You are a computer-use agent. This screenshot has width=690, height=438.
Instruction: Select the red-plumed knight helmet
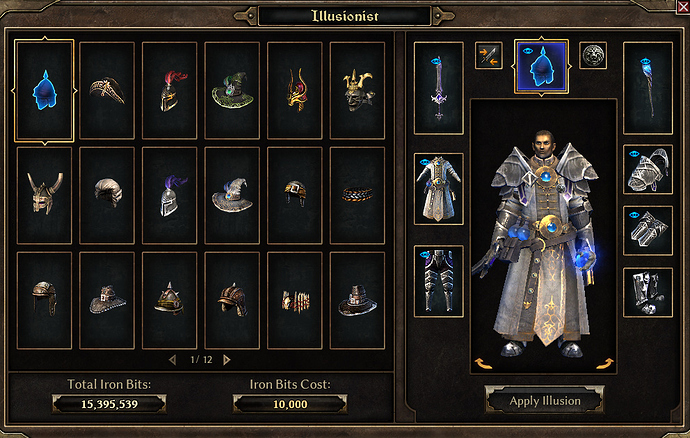[x=169, y=91]
